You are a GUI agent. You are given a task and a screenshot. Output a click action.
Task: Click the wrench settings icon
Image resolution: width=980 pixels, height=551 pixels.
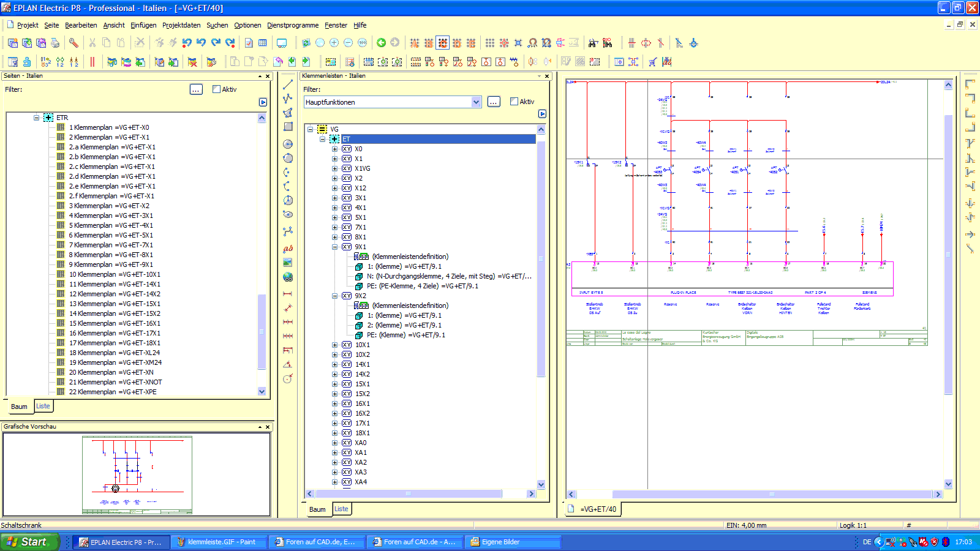73,43
